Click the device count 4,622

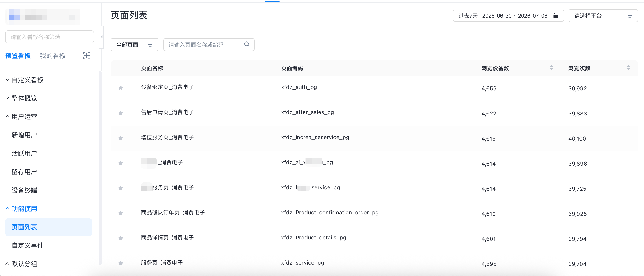pos(489,113)
